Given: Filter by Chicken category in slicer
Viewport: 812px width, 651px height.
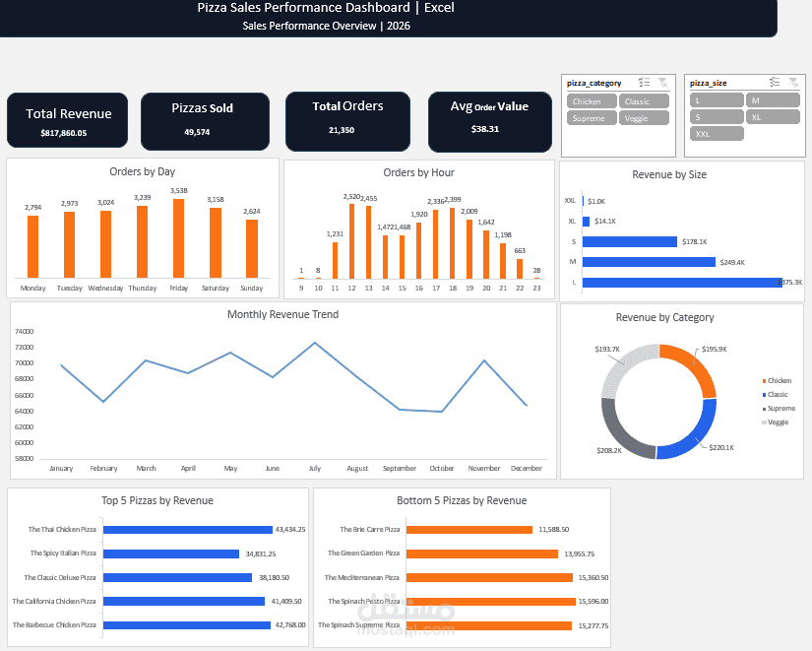Looking at the screenshot, I should point(592,101).
